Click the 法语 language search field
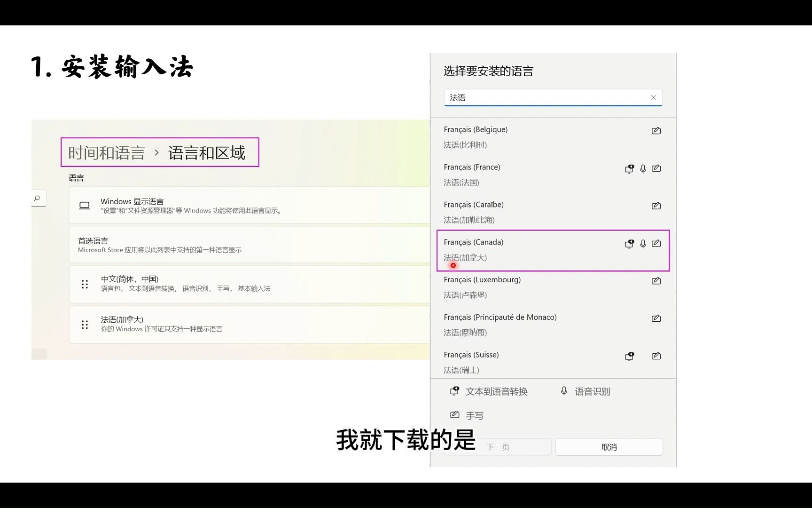The width and height of the screenshot is (812, 508). tap(553, 97)
